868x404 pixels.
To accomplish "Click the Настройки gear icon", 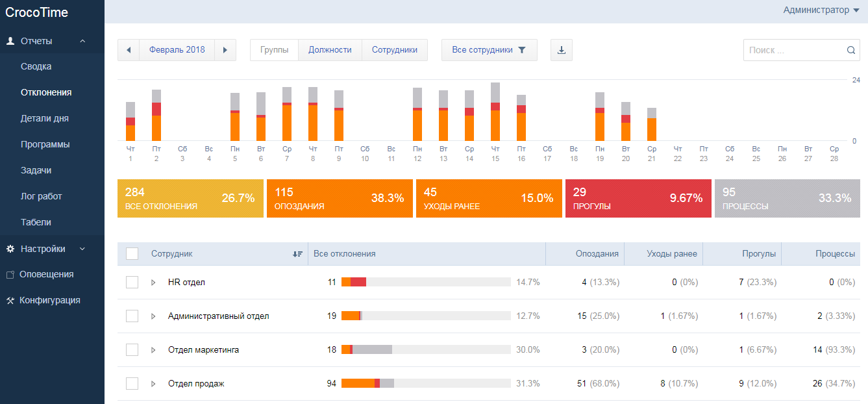I will pyautogui.click(x=10, y=249).
